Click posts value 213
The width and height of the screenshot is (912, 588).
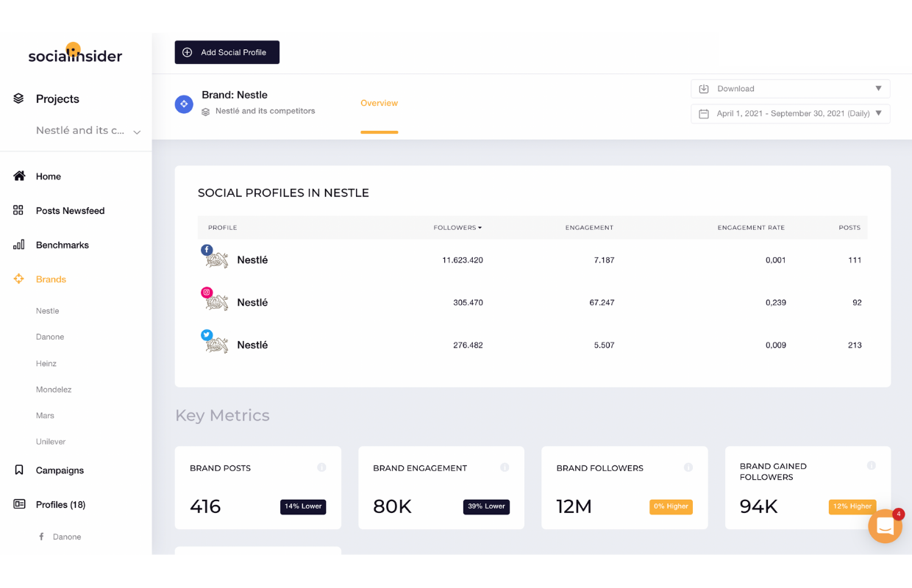click(855, 345)
